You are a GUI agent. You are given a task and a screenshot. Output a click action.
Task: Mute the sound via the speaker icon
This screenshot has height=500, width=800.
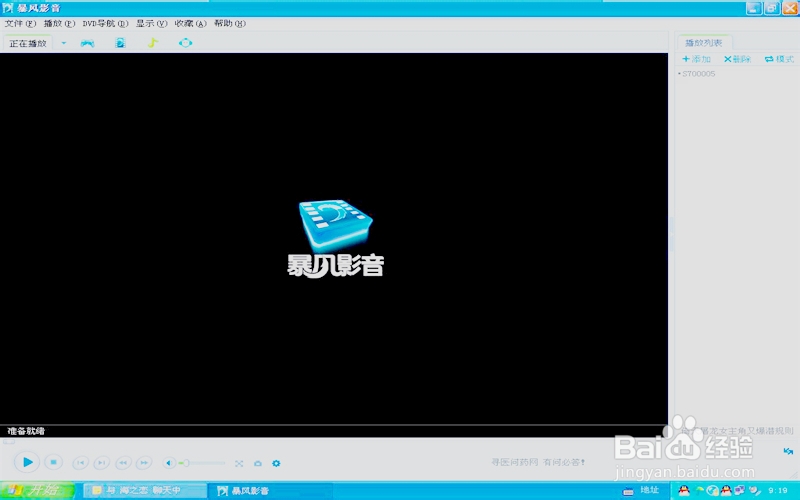169,463
